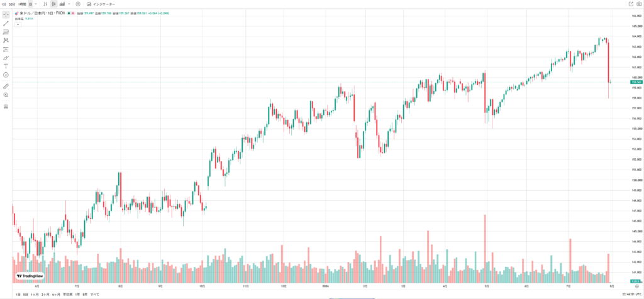The image size is (644, 299).
Task: Toggle the magnet snap mode
Action: pyautogui.click(x=6, y=106)
